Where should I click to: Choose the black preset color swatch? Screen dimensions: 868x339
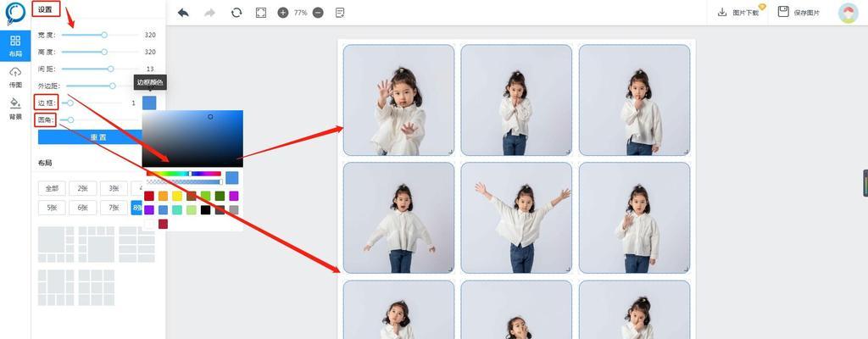pyautogui.click(x=205, y=210)
